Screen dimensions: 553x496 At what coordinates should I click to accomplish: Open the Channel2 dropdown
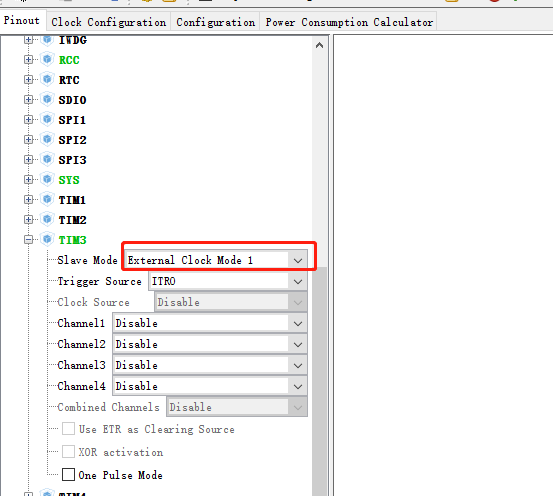pos(210,344)
